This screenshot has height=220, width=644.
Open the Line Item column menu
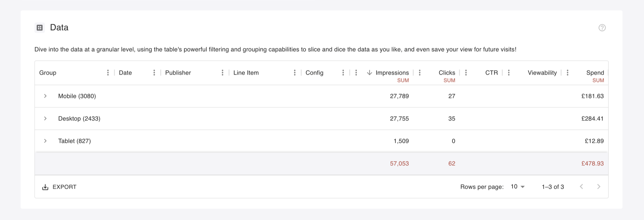click(294, 73)
